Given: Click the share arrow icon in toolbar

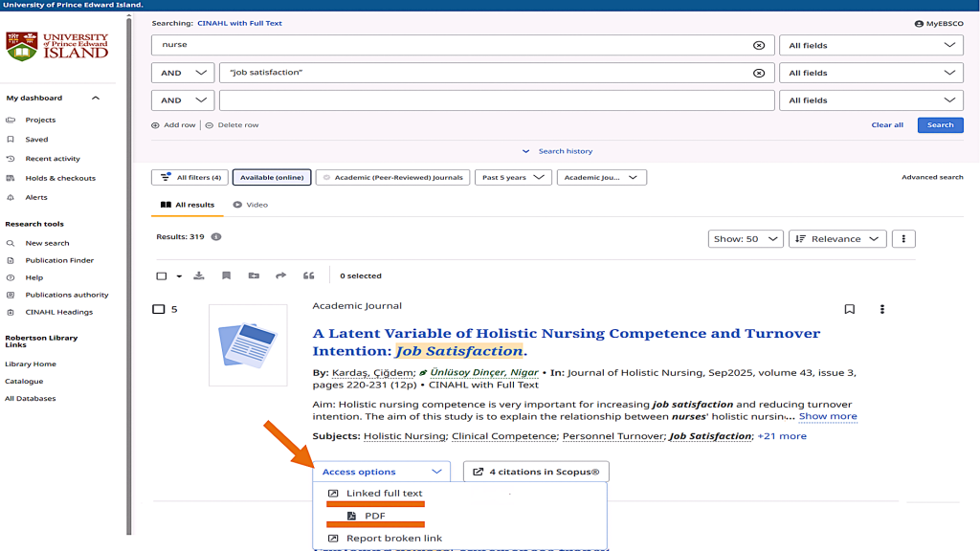Looking at the screenshot, I should (280, 275).
